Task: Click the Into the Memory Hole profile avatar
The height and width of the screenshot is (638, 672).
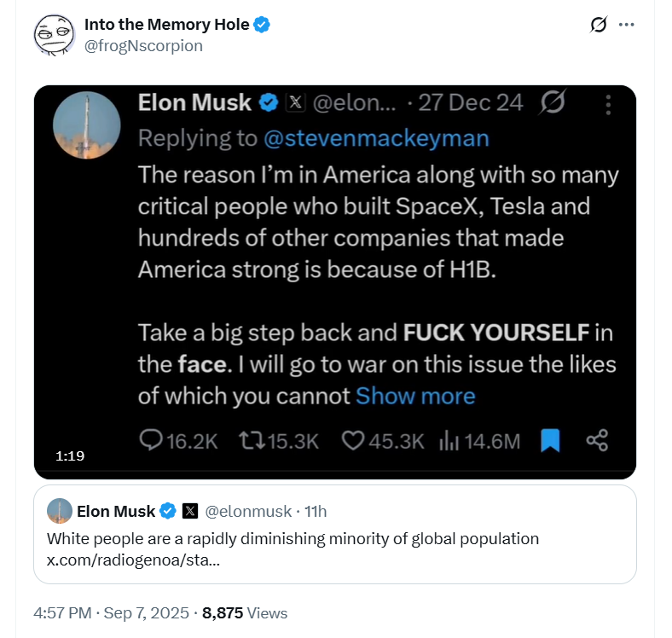Action: pos(51,34)
